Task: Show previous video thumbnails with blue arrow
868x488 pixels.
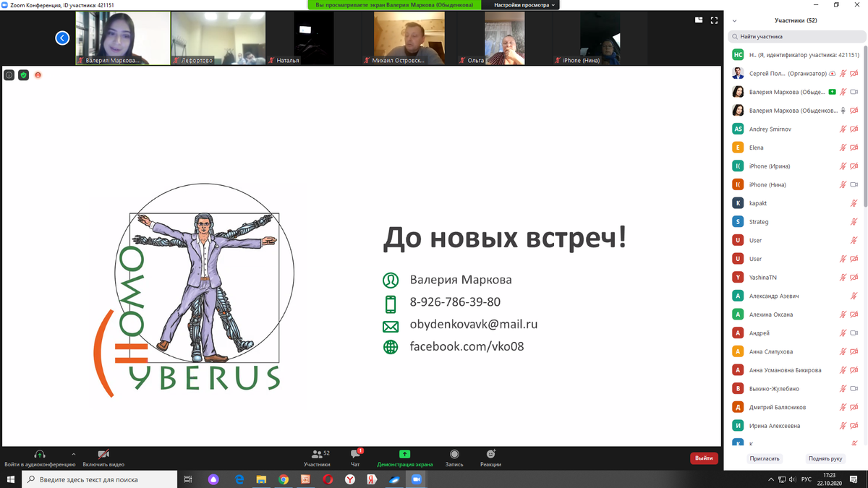Action: click(x=63, y=38)
